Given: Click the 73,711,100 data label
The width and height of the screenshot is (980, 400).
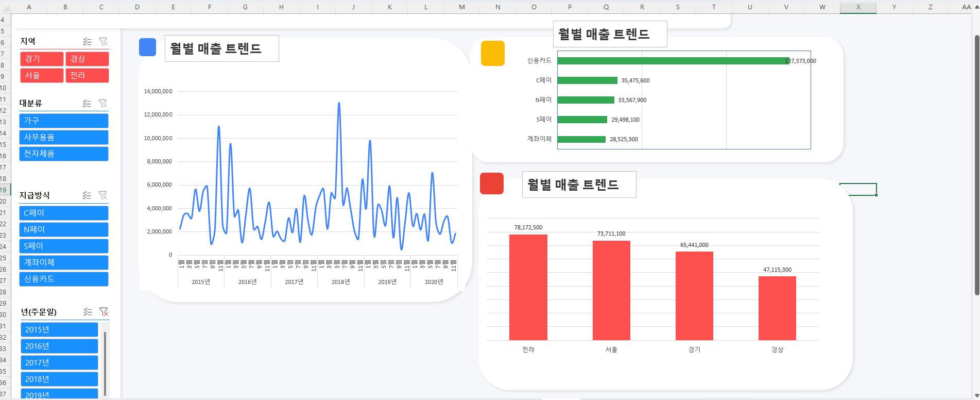Looking at the screenshot, I should 611,234.
